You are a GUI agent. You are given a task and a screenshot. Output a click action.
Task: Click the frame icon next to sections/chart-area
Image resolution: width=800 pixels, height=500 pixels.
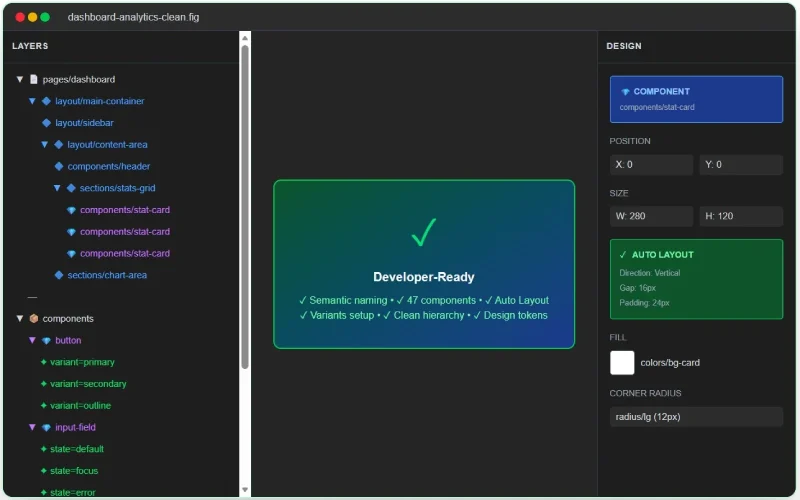pos(59,275)
